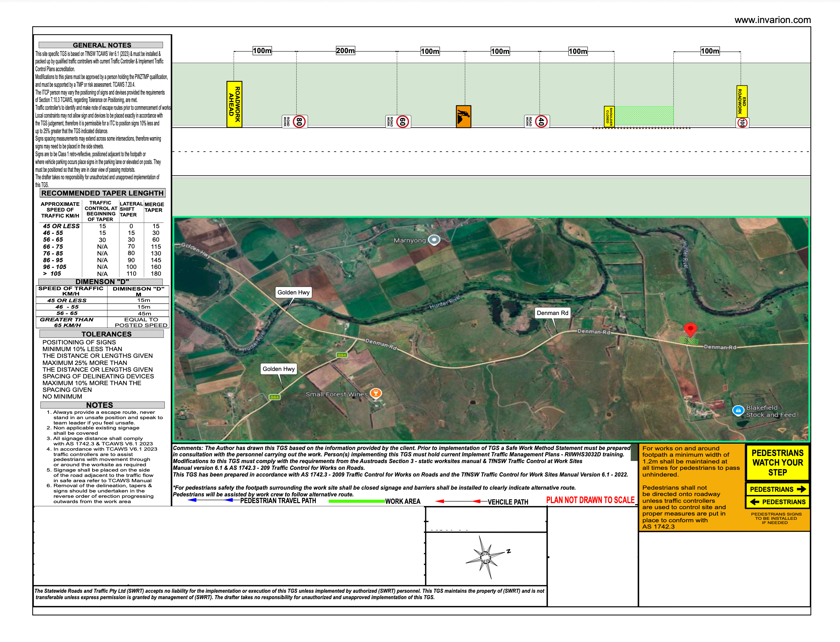Click the GENERAL NOTES heading

tap(101, 45)
